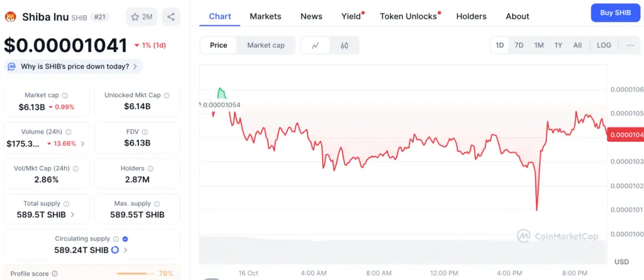Click the chart's lowest price dip point

pos(536,210)
